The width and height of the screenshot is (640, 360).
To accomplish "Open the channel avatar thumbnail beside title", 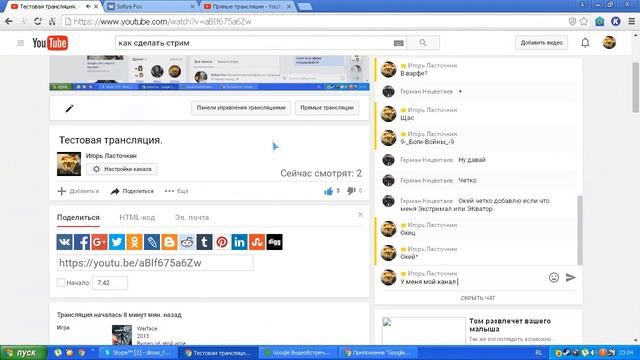I will (x=69, y=164).
